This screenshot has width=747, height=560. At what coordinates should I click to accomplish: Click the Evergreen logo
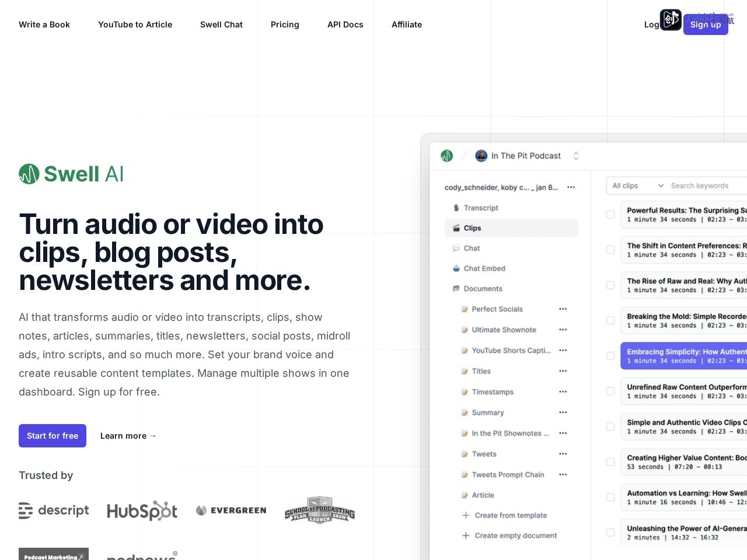coord(231,510)
